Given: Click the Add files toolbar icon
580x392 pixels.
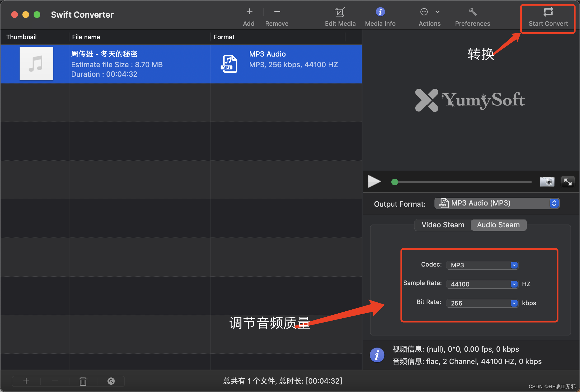Looking at the screenshot, I should coord(249,12).
